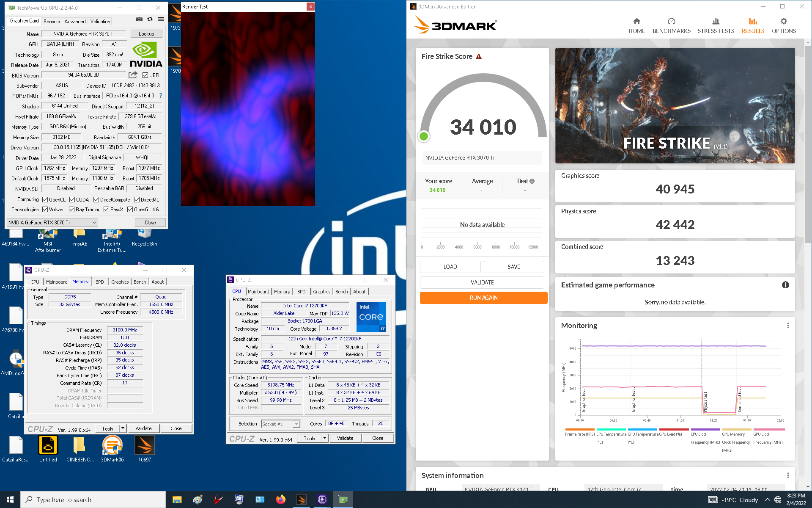The image size is (812, 508).
Task: Click the CPU Clock legend color swatch
Action: [x=705, y=429]
